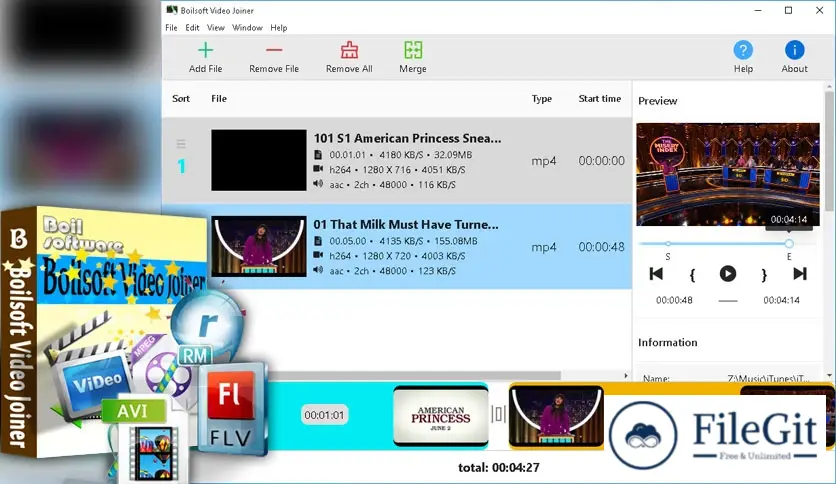Image resolution: width=836 pixels, height=484 pixels.
Task: Open the About info icon
Action: [x=794, y=50]
